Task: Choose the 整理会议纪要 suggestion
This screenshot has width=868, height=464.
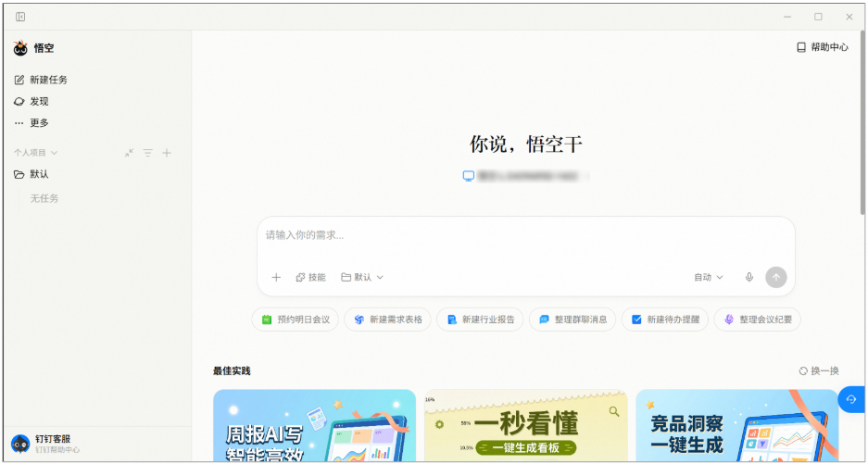Action: [757, 320]
